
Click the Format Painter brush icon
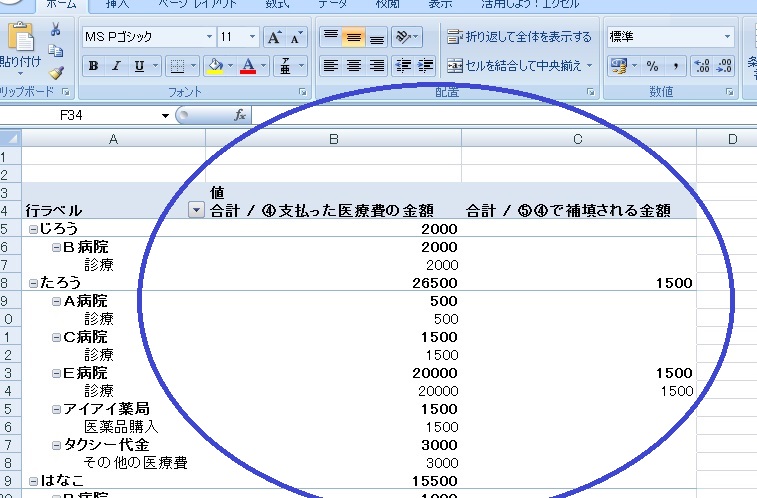[x=56, y=72]
